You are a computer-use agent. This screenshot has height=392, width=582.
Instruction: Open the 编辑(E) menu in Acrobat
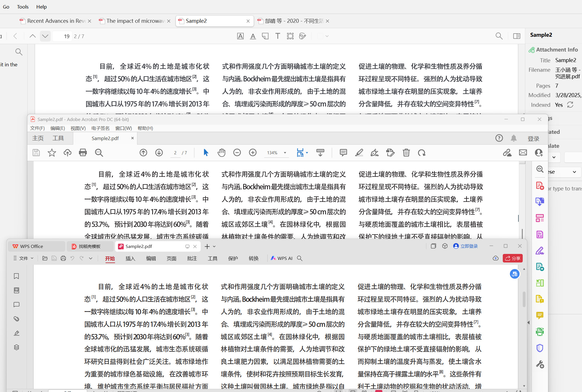pos(57,128)
